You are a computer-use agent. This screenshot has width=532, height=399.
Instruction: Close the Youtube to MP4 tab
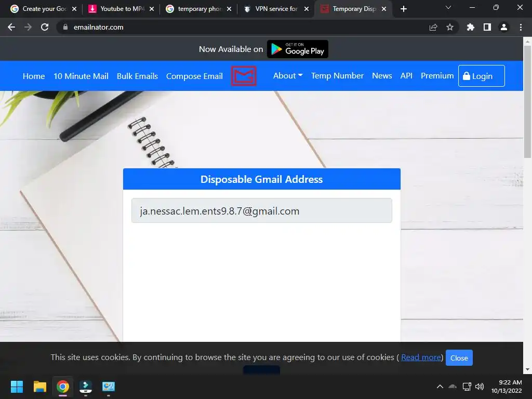pos(152,9)
